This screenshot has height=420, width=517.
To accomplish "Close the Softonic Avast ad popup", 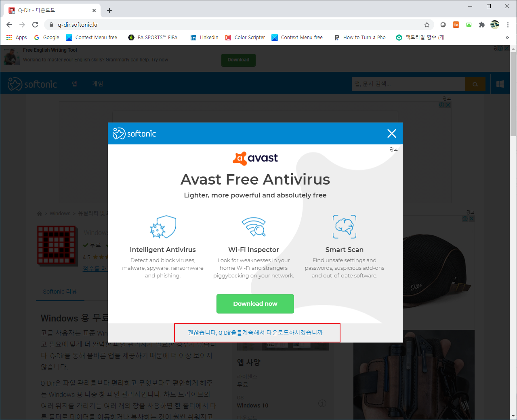I will 391,134.
